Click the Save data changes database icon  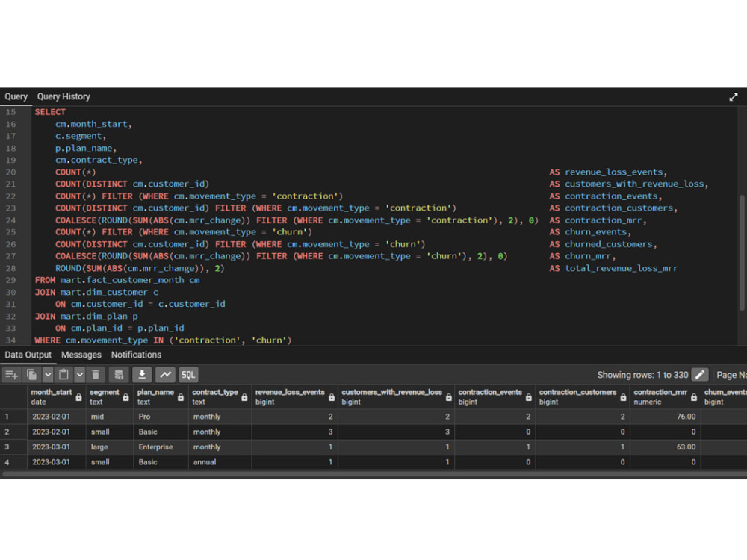(x=119, y=375)
